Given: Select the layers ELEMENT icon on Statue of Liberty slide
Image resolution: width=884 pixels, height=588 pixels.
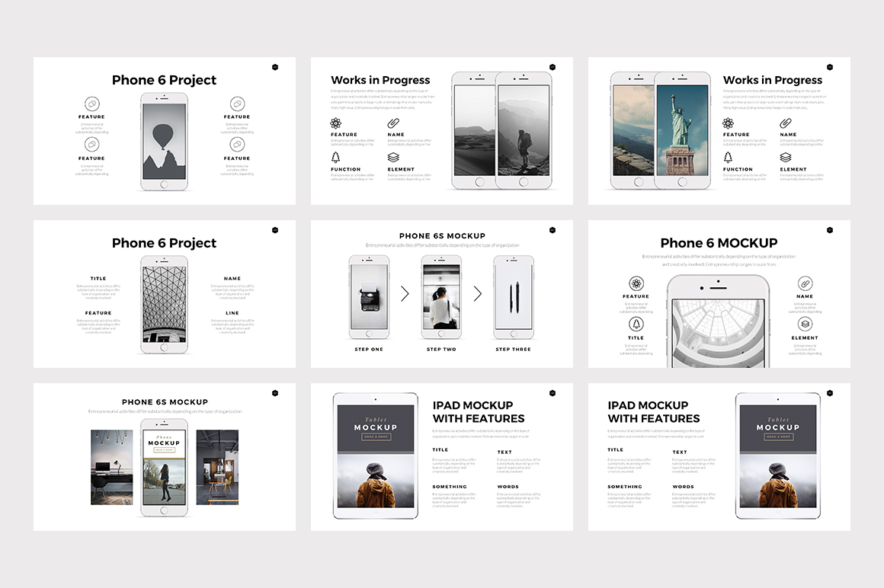Looking at the screenshot, I should [x=786, y=157].
